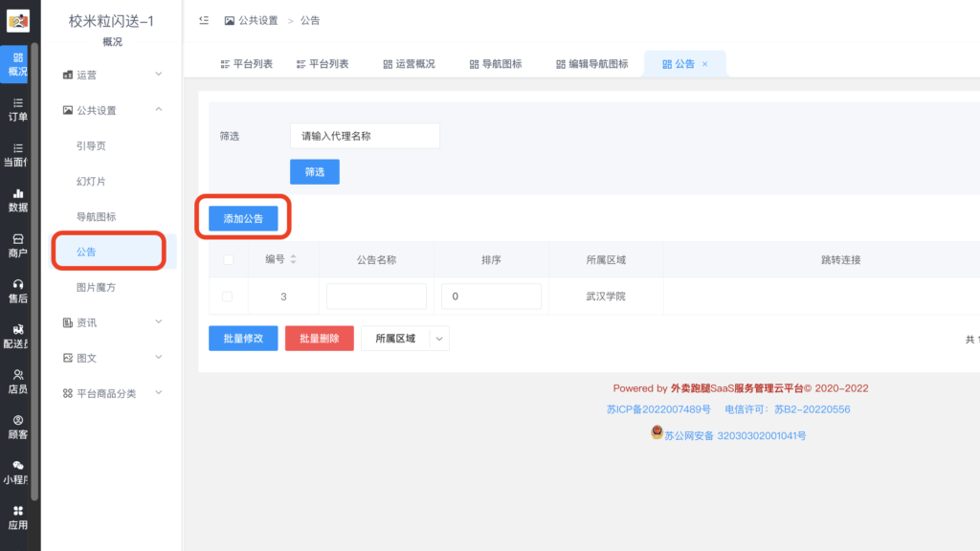Check the table header select-all checkbox
980x551 pixels.
click(x=227, y=259)
